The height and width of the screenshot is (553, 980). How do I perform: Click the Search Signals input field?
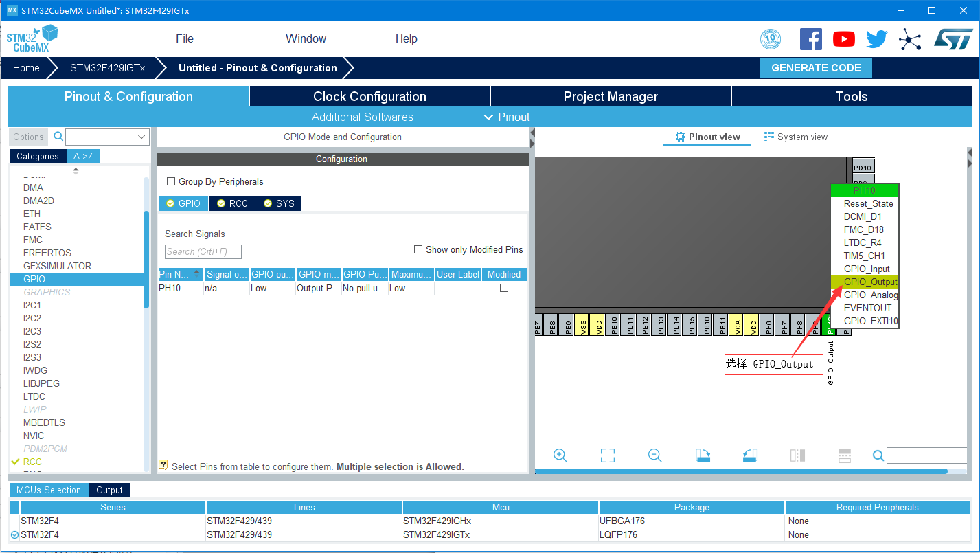pyautogui.click(x=203, y=251)
